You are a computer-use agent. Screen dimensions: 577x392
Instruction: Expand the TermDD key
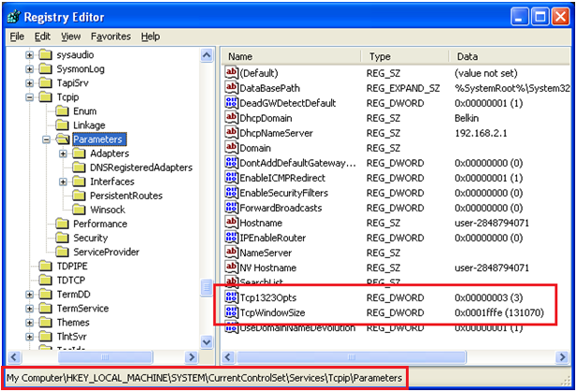coord(29,295)
